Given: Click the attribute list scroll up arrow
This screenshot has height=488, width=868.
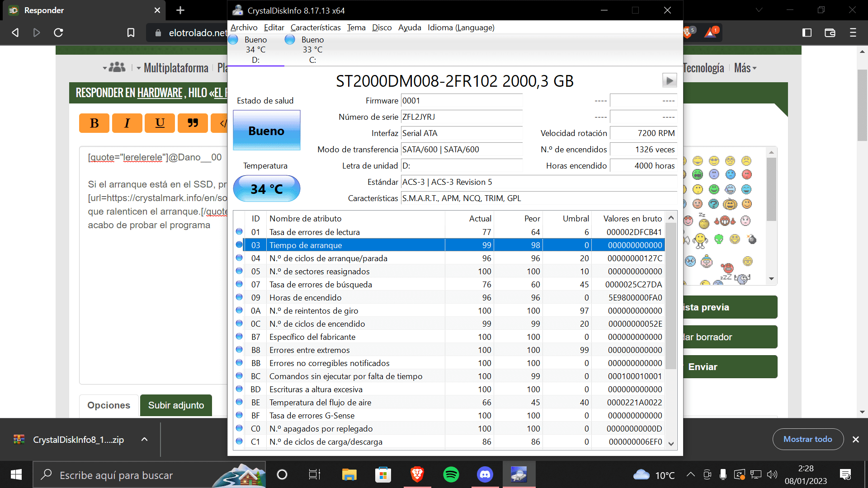Looking at the screenshot, I should [x=671, y=218].
